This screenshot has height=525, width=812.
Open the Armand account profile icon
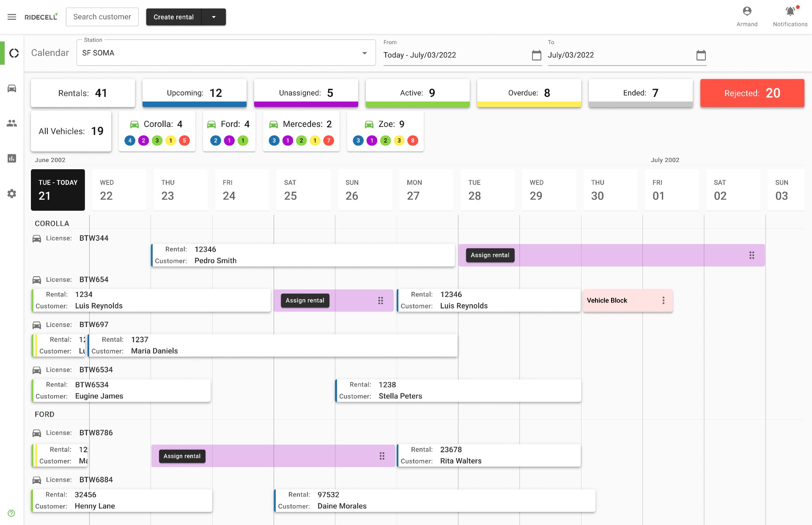pos(747,11)
